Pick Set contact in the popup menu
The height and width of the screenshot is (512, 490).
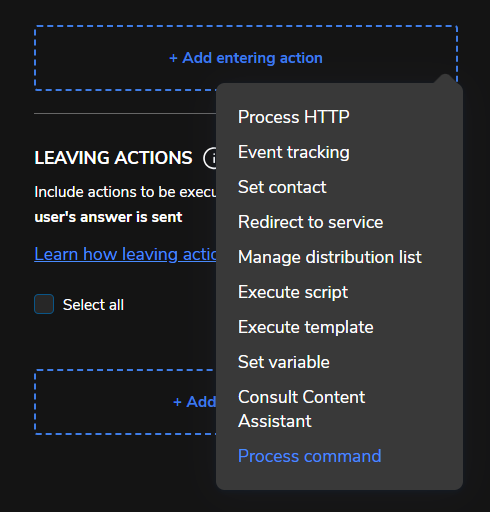(282, 187)
